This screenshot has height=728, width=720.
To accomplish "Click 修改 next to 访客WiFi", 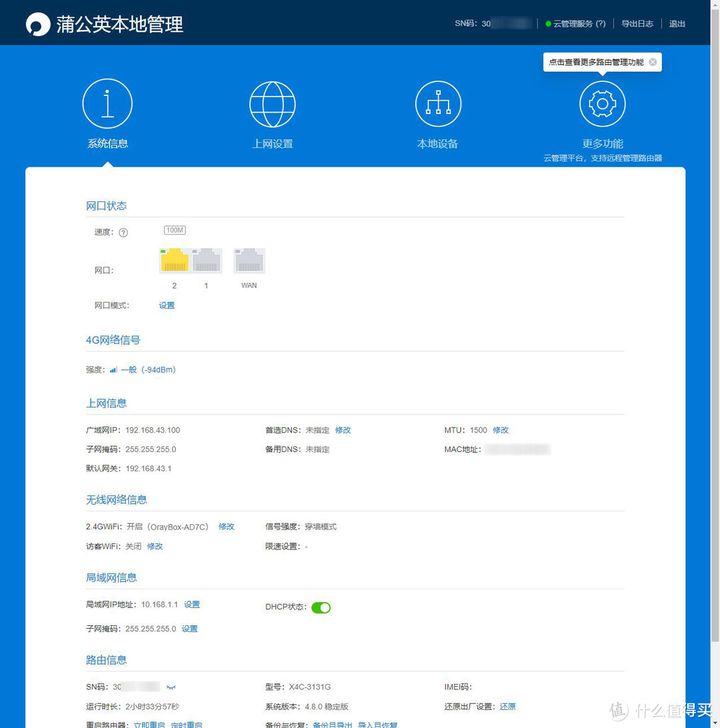I will coord(155,547).
